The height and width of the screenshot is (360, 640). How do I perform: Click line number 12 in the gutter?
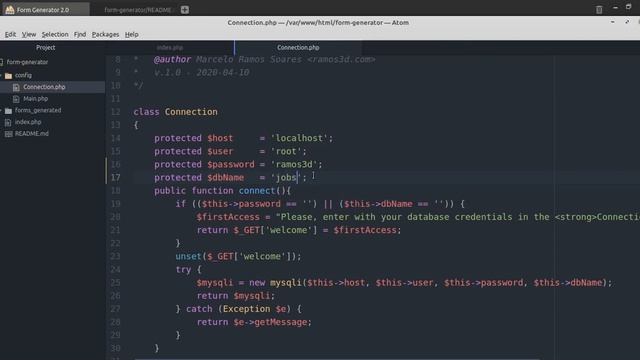116,112
